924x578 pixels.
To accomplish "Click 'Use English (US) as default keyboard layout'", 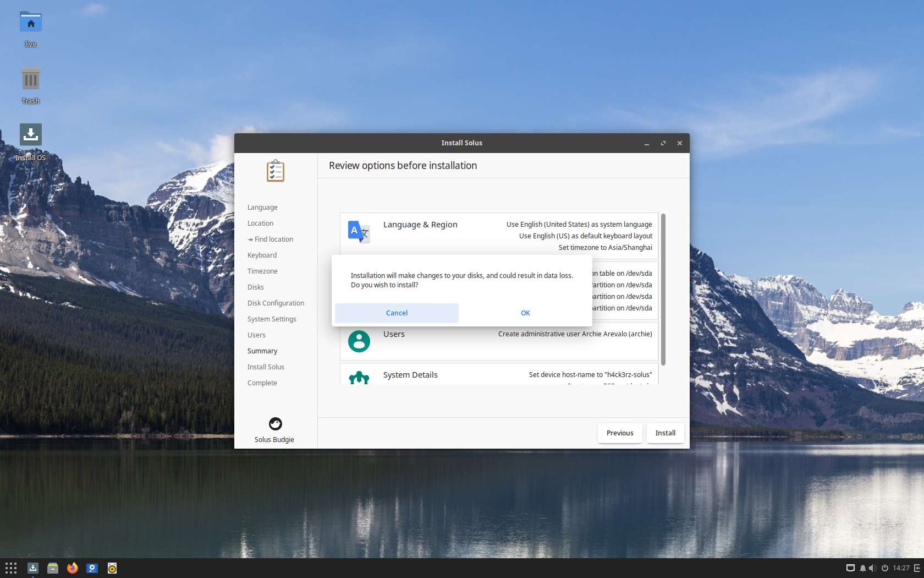I will [586, 236].
